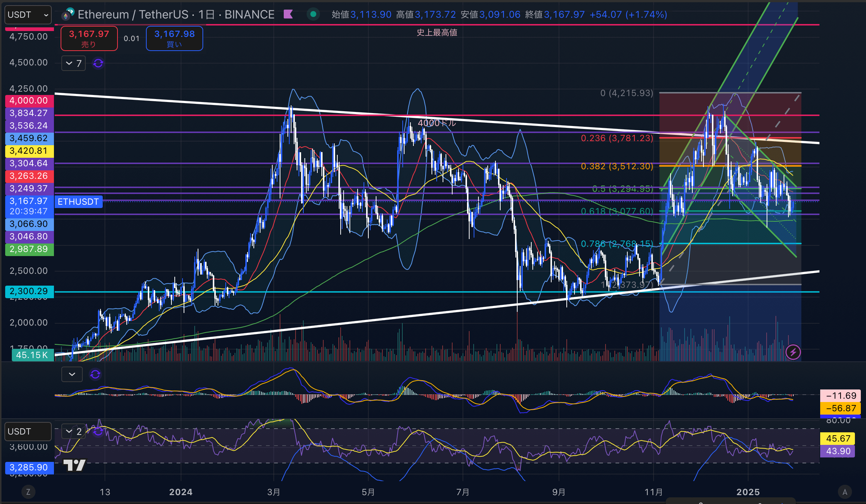The height and width of the screenshot is (504, 866).
Task: Click the refresh icon in MACD pane
Action: click(x=95, y=374)
